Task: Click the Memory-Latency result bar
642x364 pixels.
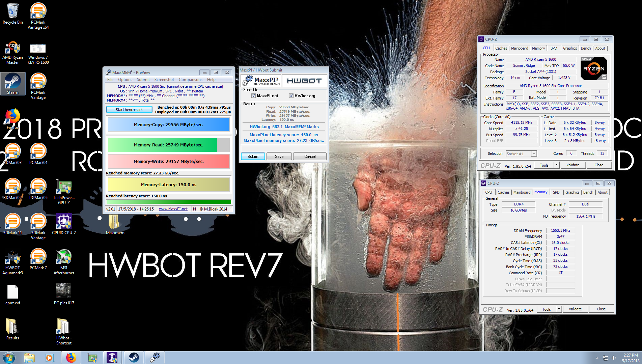Action: coord(169,185)
